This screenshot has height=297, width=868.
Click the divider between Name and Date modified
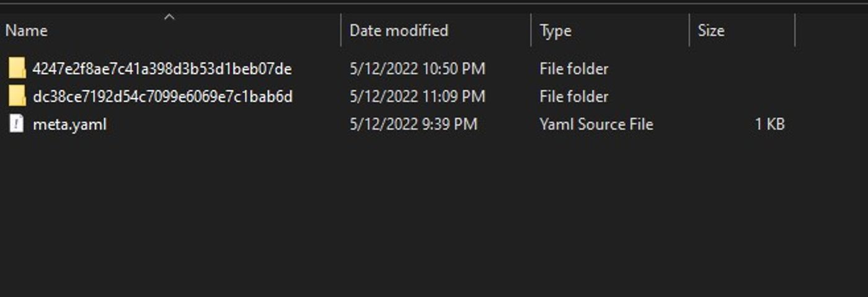(341, 30)
